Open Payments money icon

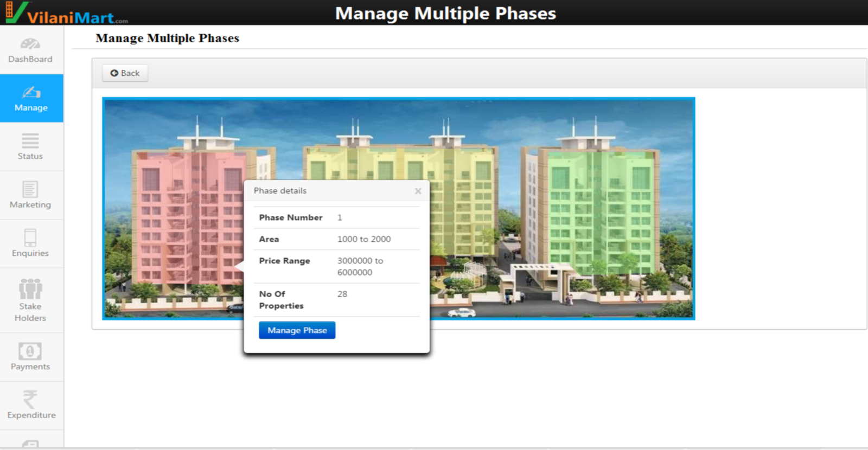[x=30, y=351]
